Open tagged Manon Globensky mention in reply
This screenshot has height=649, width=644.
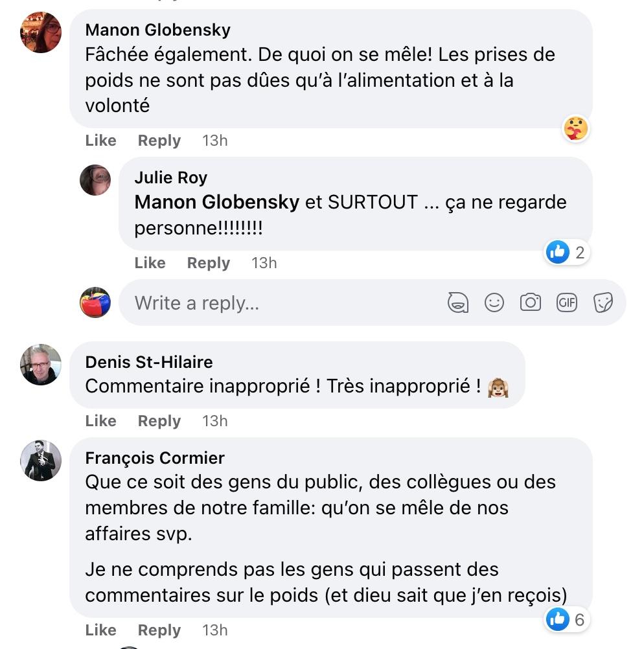(x=216, y=202)
